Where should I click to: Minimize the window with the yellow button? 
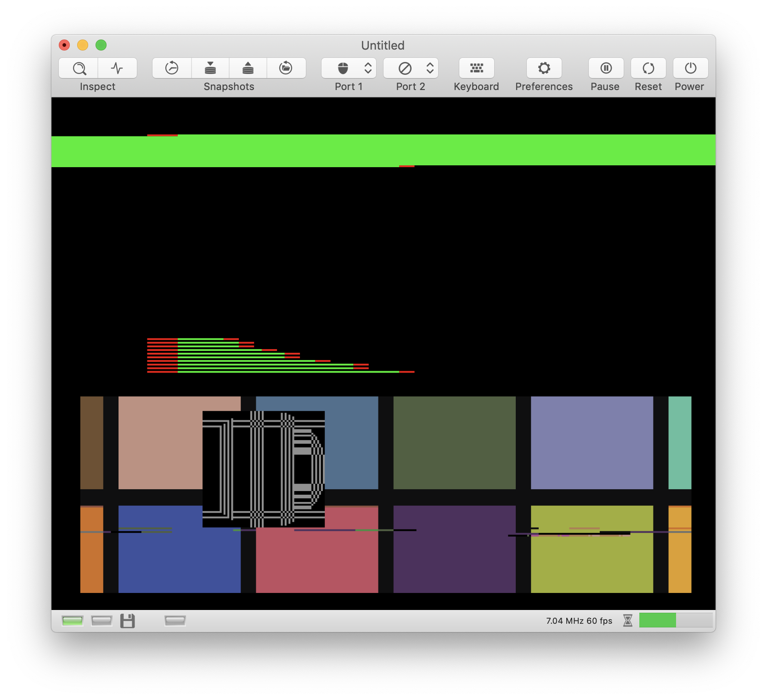(83, 45)
